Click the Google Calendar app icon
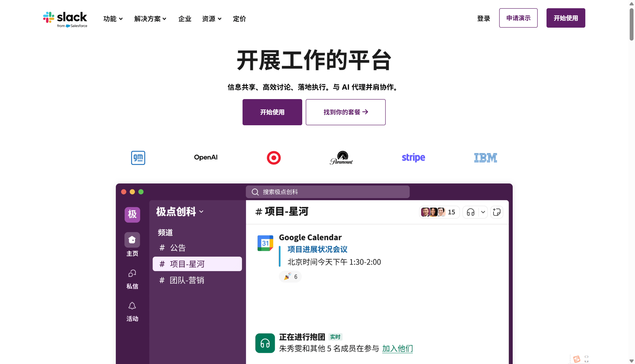Image resolution: width=635 pixels, height=364 pixels. 265,243
